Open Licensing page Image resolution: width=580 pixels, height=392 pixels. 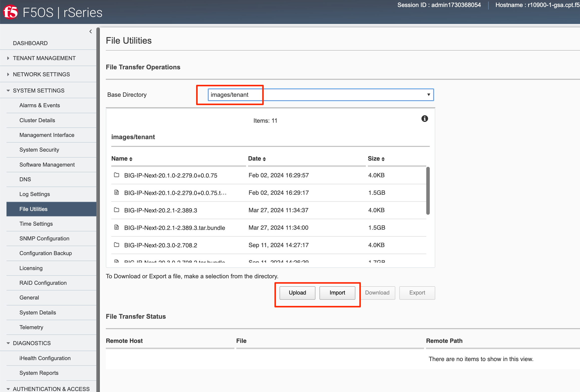(x=31, y=268)
